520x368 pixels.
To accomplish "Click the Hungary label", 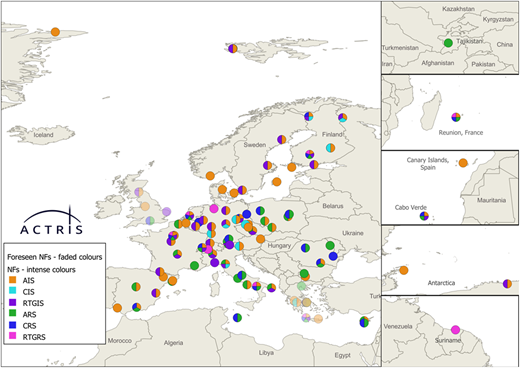I will point(279,246).
